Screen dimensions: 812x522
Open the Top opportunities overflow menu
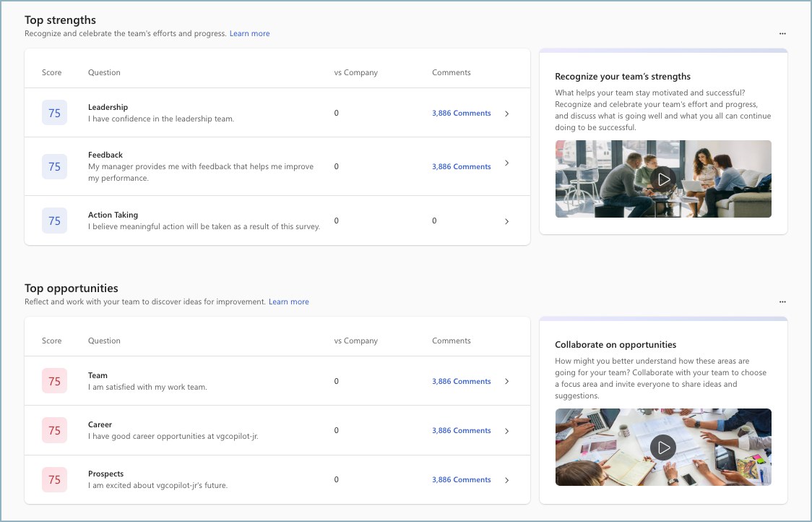click(x=782, y=301)
